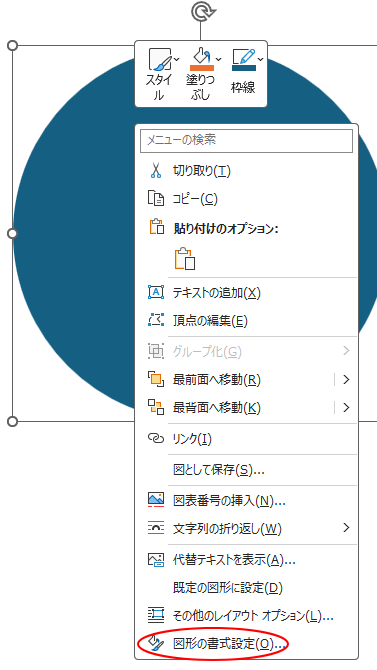The image size is (377, 670).
Task: Click the middle-left sizing handle
Action: tap(13, 233)
